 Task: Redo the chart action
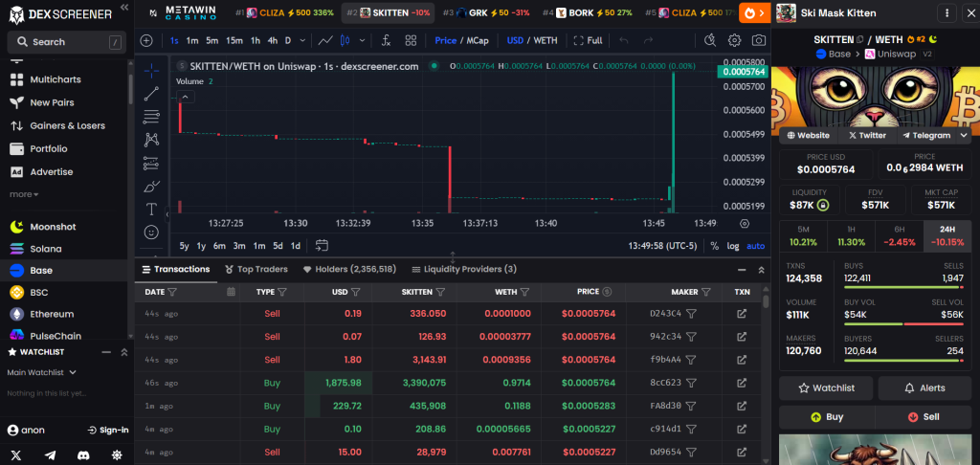click(648, 40)
